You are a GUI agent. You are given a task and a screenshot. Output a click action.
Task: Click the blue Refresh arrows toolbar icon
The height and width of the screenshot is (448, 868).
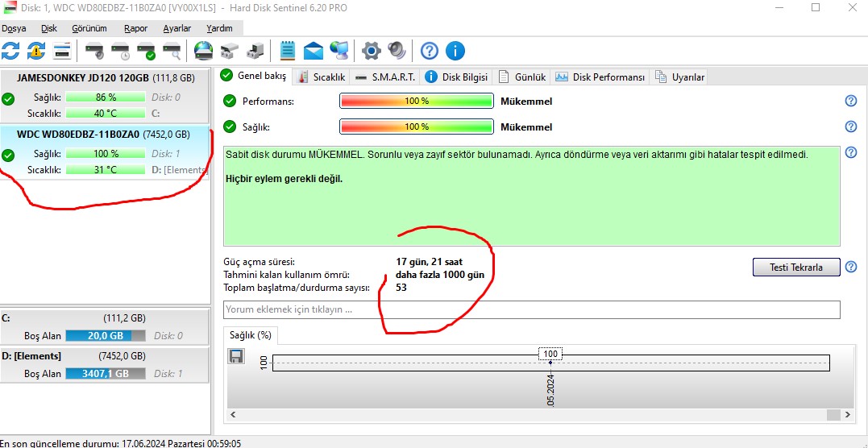pos(10,51)
